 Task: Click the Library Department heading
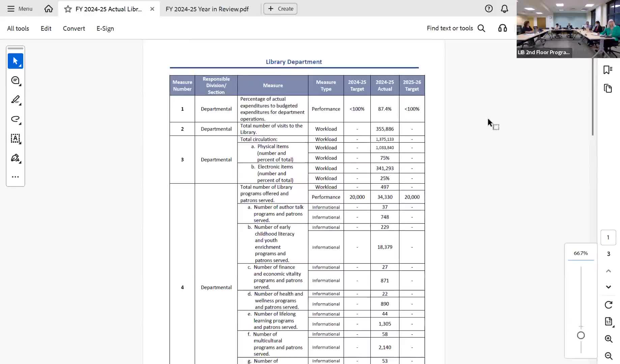pos(294,62)
